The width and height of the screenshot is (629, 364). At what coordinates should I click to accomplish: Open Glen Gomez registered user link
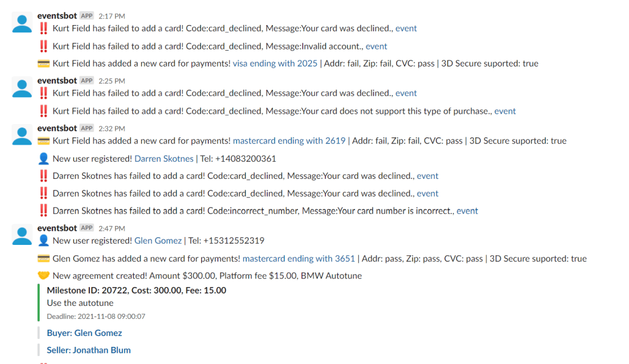pos(158,241)
